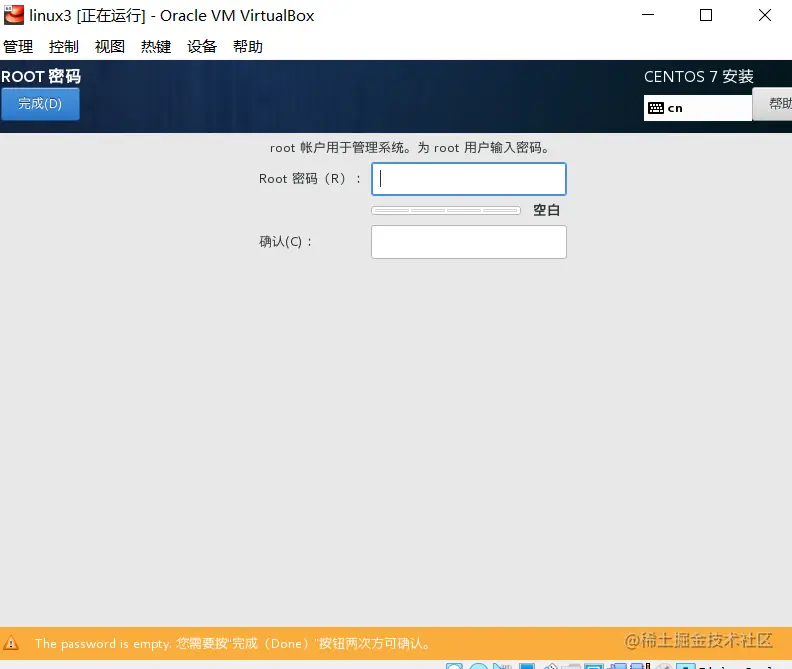
Task: Minimize the VirtualBox window
Action: click(x=648, y=15)
